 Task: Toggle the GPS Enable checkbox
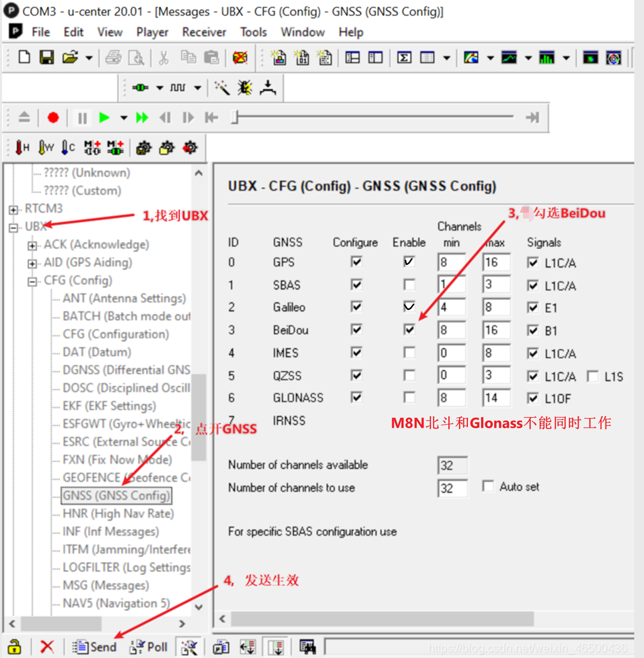pyautogui.click(x=409, y=262)
